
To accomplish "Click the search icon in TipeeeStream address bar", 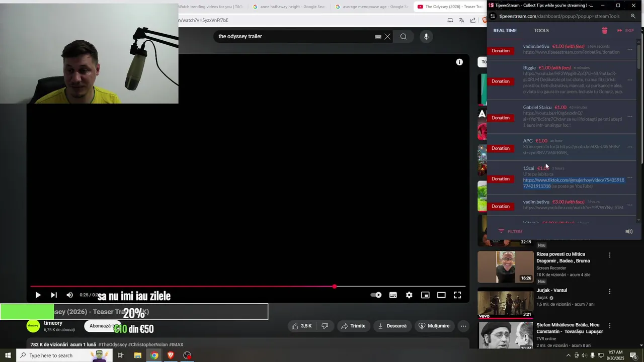I will [633, 16].
